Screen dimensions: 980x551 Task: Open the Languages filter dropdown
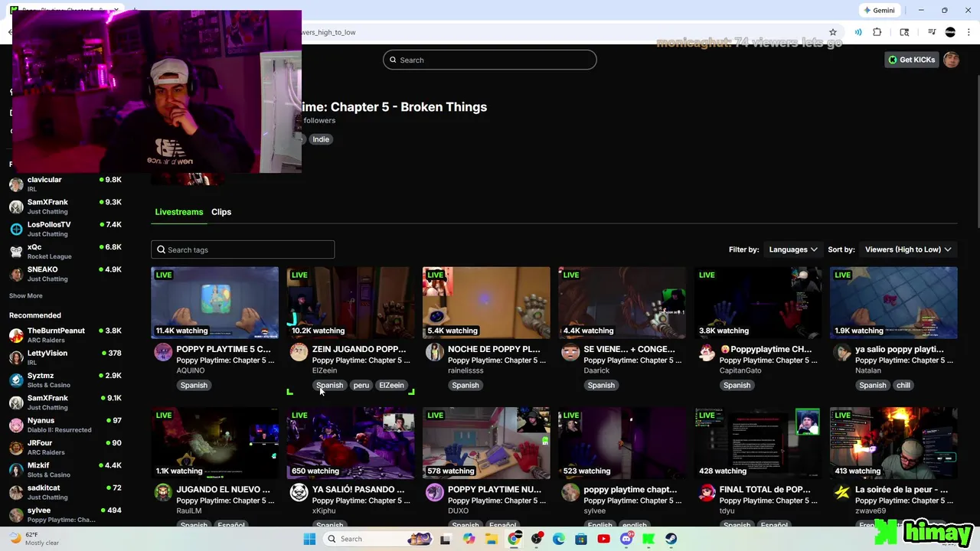point(793,249)
